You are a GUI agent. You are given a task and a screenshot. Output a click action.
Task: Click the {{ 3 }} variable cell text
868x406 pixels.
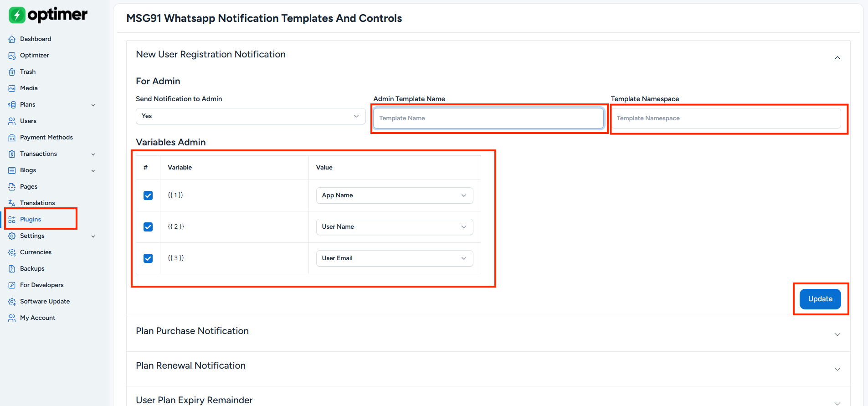tap(176, 258)
